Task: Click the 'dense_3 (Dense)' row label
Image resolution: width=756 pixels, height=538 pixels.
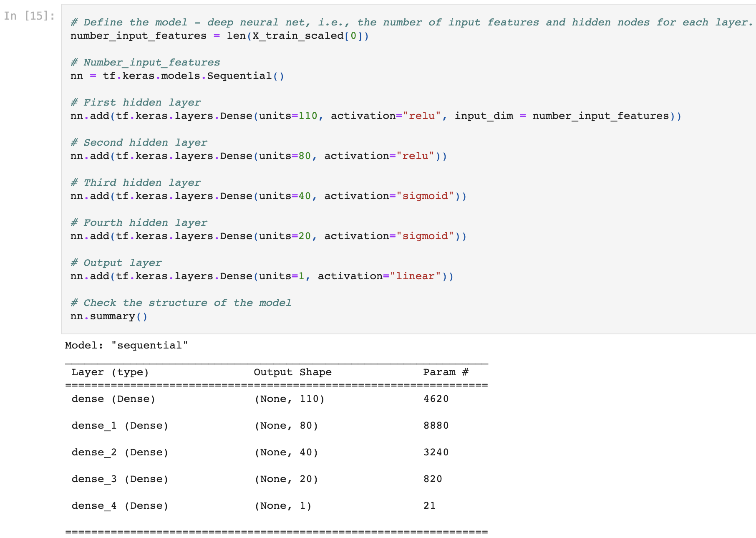Action: (120, 479)
